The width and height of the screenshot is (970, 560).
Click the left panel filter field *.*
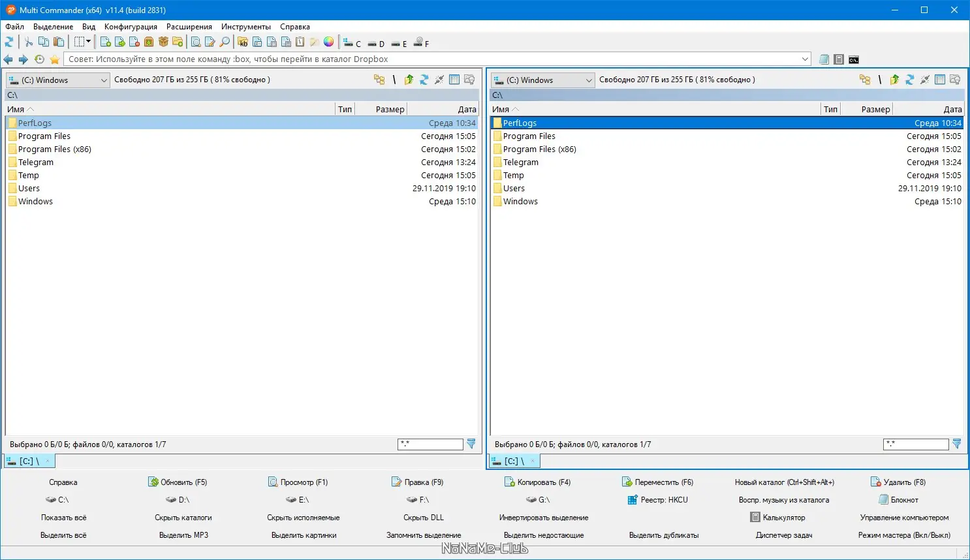click(430, 444)
